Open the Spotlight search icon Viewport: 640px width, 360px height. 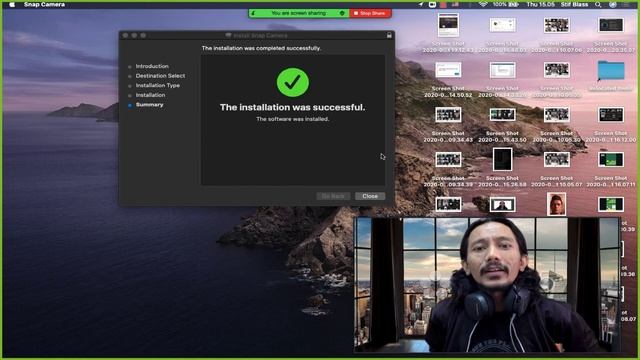click(598, 4)
